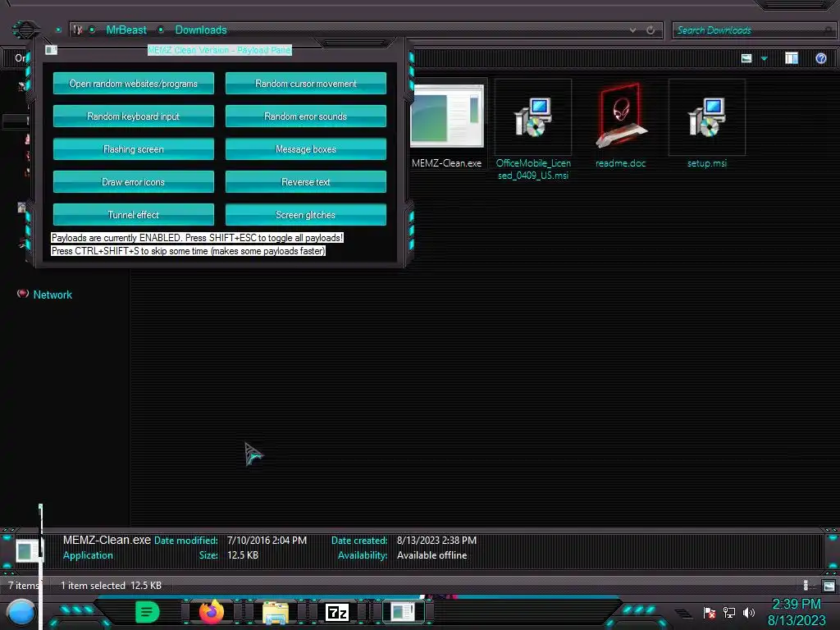Click MrBeast in the address breadcrumb
The image size is (840, 630).
point(126,30)
